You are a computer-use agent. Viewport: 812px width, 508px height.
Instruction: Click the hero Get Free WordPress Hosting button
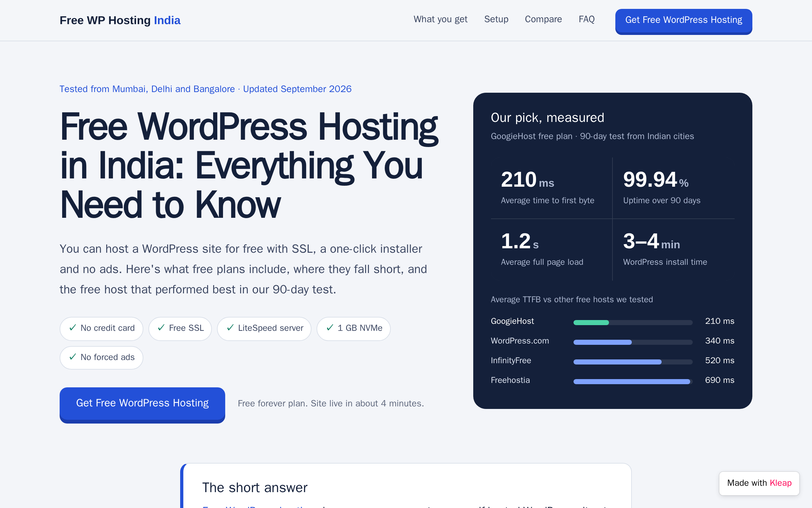pos(142,405)
